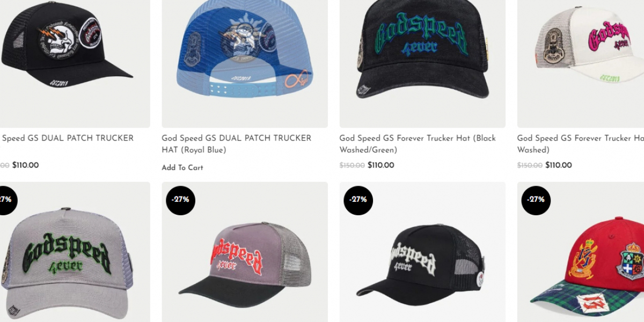This screenshot has height=322, width=644.
Task: Open the white and pink Godspeed hat image
Action: point(581,64)
